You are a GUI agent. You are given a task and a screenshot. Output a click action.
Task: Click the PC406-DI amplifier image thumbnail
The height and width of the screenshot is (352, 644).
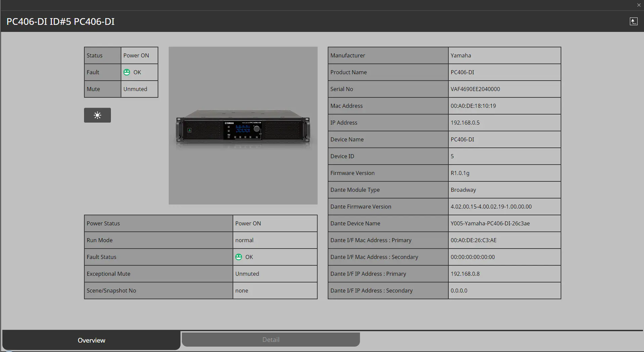click(x=243, y=125)
